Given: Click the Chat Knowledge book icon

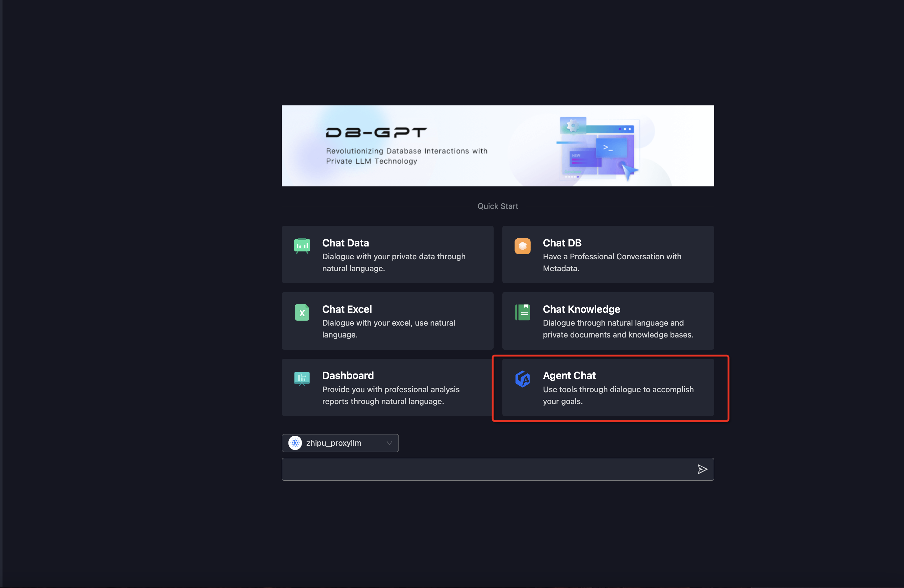Looking at the screenshot, I should pos(522,312).
